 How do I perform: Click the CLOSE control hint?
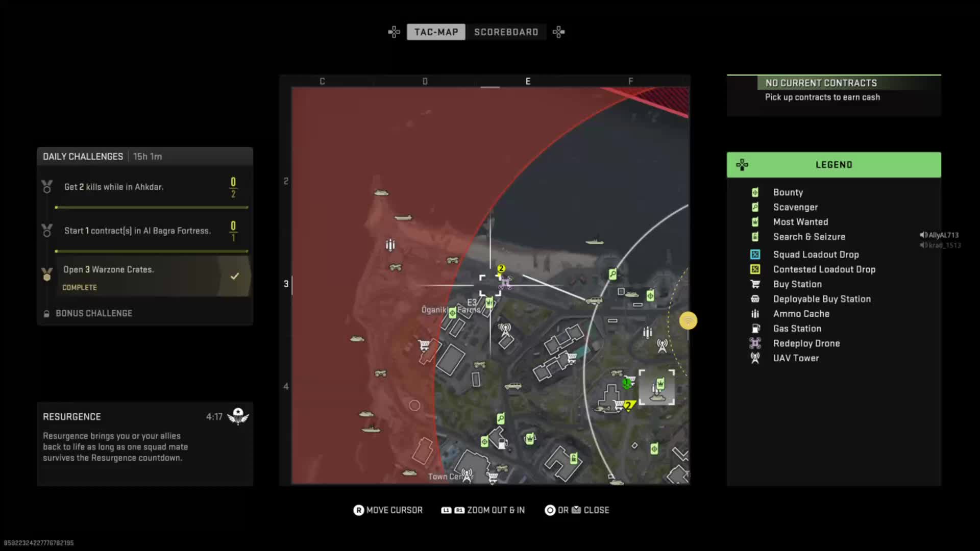(x=577, y=510)
